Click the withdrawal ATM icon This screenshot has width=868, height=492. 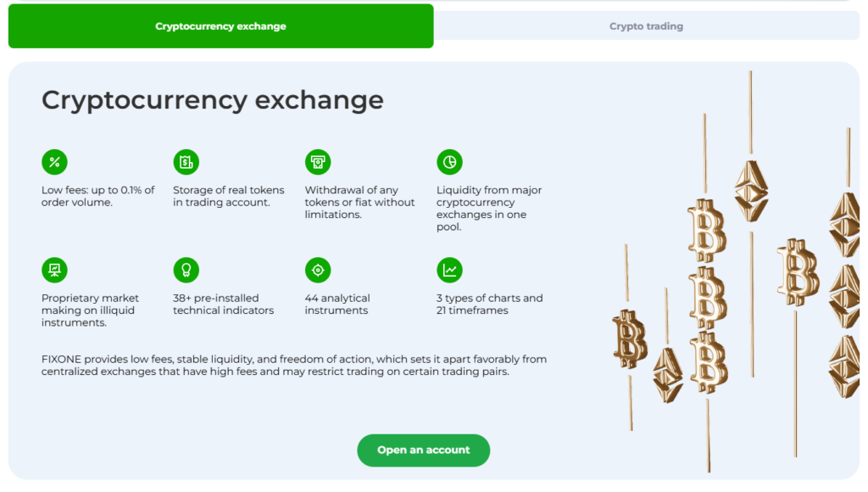click(x=318, y=162)
